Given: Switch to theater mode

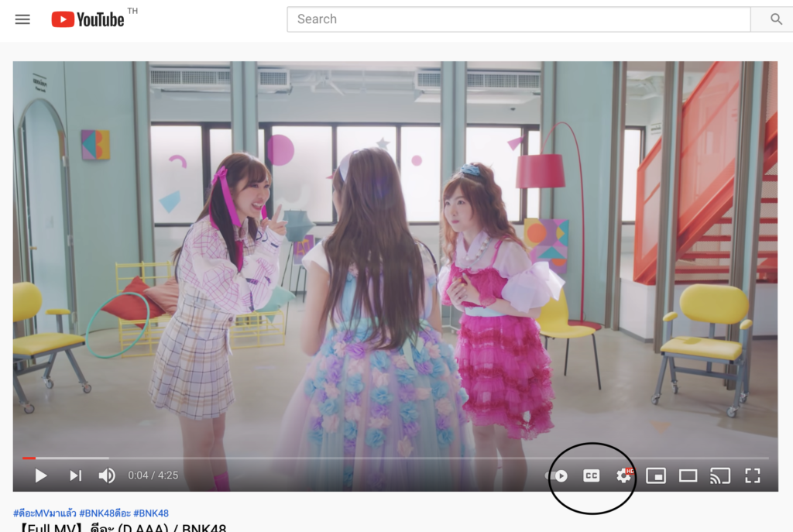Looking at the screenshot, I should coord(688,475).
